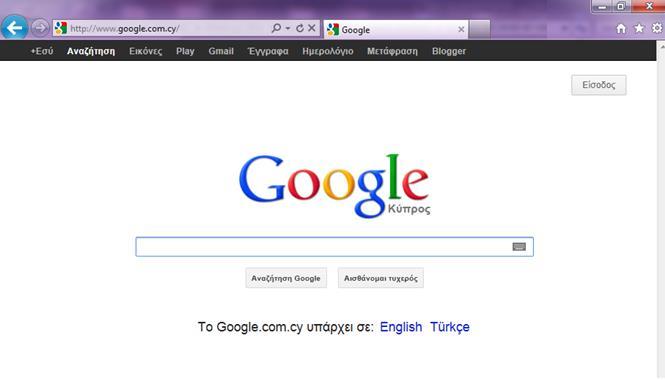Viewport: 665px width, 380px height.
Task: Open the +Εσύ link
Action: point(42,51)
